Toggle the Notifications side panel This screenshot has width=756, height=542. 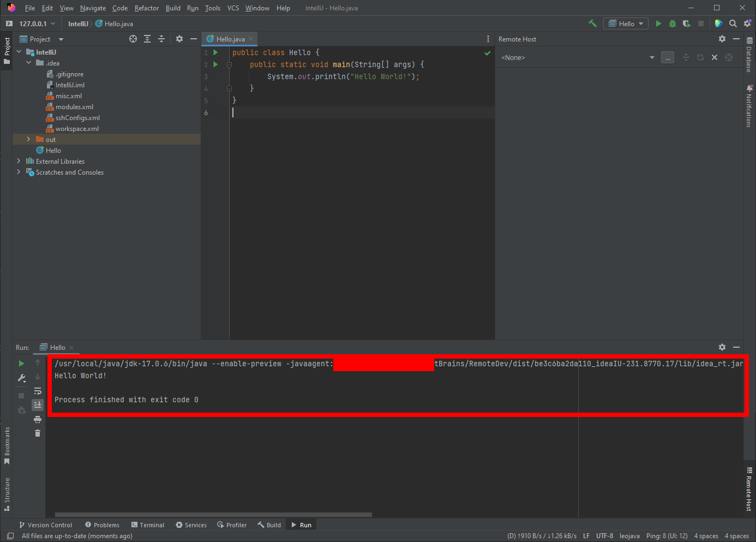[749, 106]
